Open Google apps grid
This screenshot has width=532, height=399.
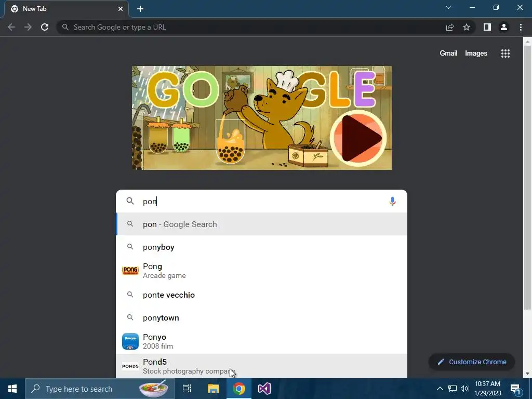506,54
